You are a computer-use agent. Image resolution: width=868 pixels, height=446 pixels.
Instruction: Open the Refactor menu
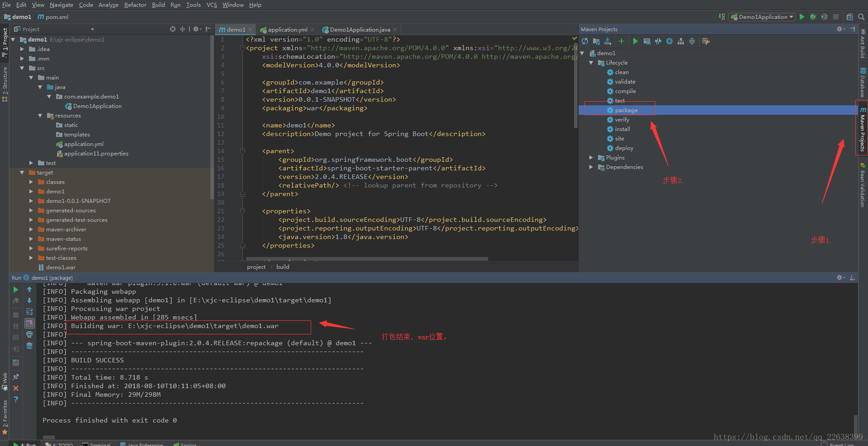[x=135, y=5]
